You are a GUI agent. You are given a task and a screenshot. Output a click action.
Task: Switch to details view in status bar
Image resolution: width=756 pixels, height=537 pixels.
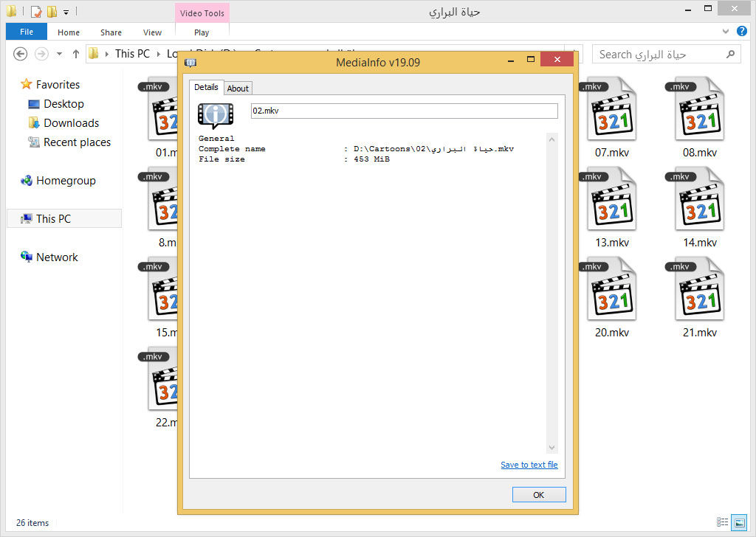click(722, 522)
